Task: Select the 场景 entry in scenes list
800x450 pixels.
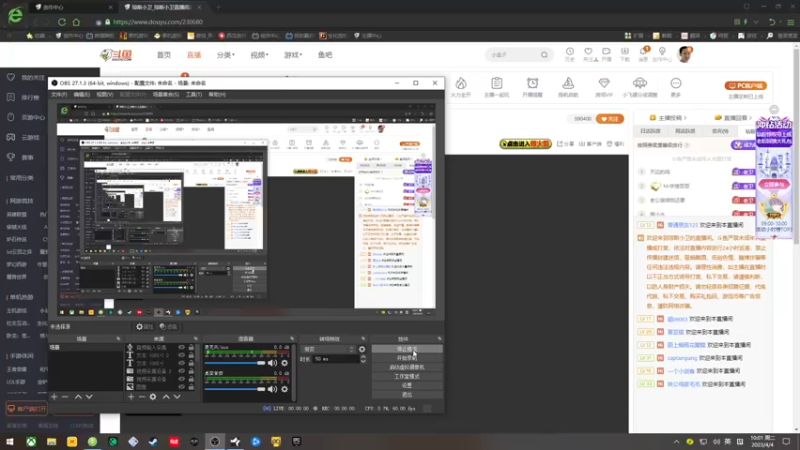Action: tap(86, 347)
